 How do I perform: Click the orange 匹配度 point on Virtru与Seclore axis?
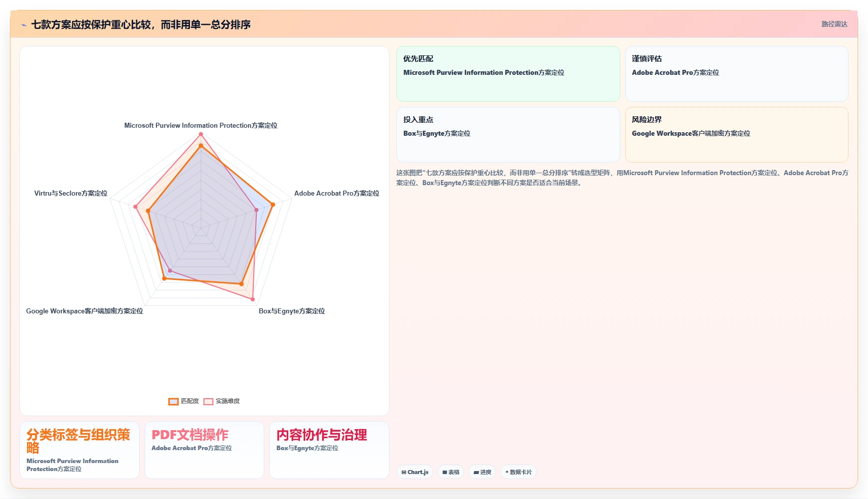(148, 211)
